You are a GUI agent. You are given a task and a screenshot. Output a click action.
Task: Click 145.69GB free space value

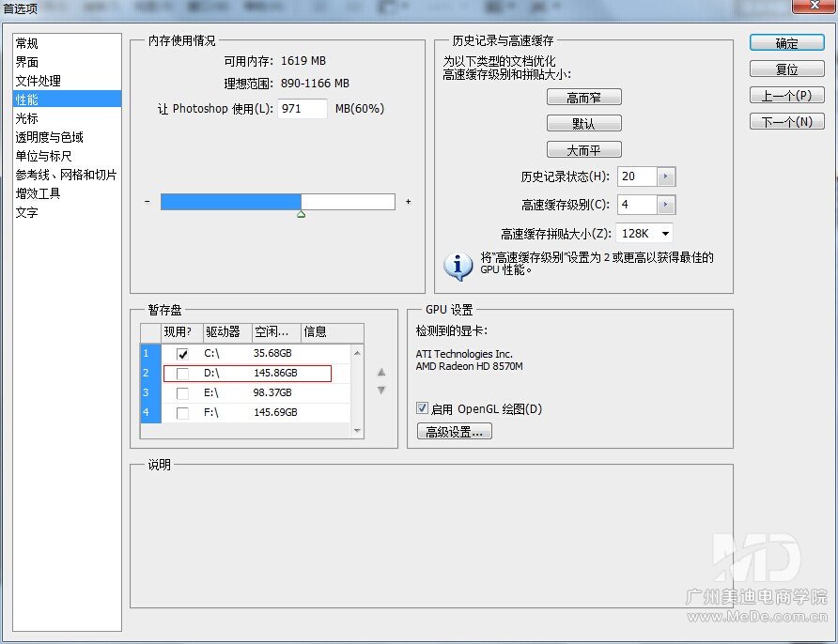(x=275, y=412)
